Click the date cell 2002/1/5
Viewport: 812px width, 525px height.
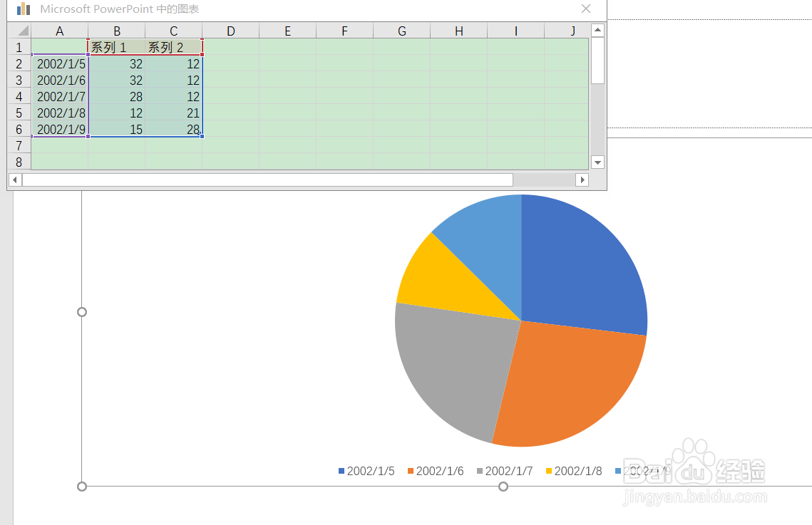coord(60,63)
